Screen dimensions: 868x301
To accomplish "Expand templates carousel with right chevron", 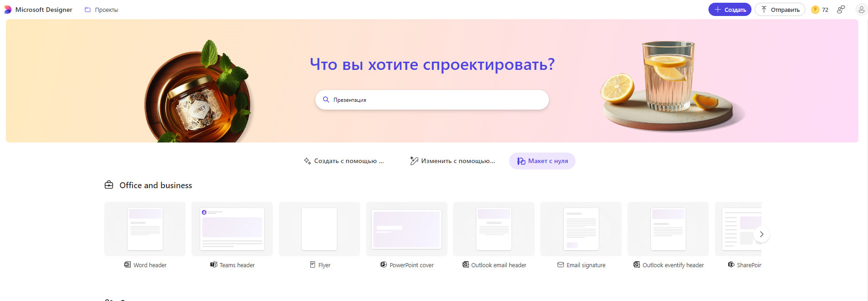I will pyautogui.click(x=761, y=234).
